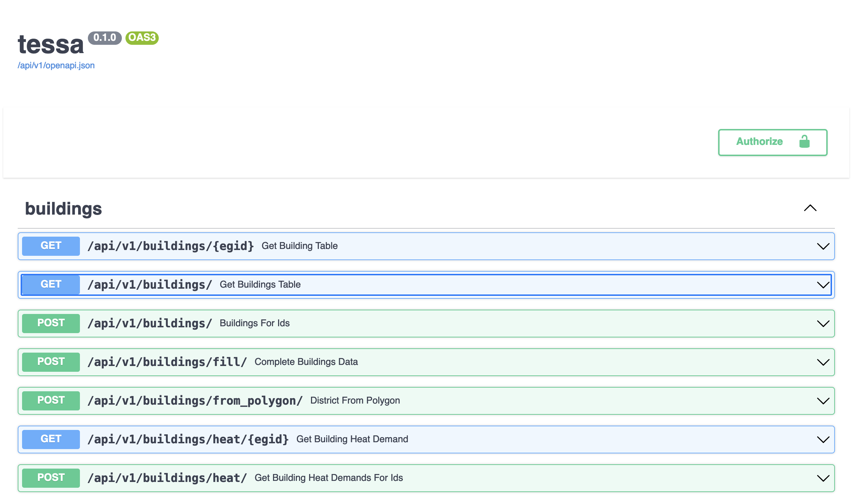Collapse the buildings section with the up chevron

click(810, 208)
